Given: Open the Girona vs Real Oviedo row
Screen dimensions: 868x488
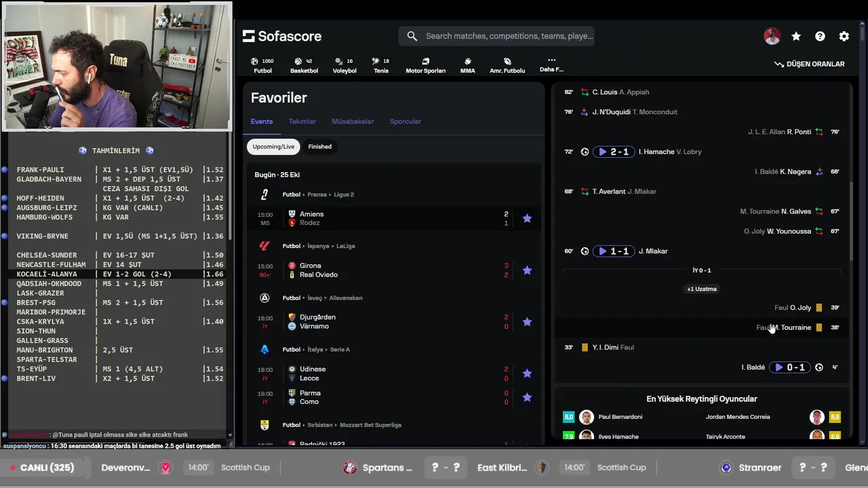Looking at the screenshot, I should (x=394, y=270).
